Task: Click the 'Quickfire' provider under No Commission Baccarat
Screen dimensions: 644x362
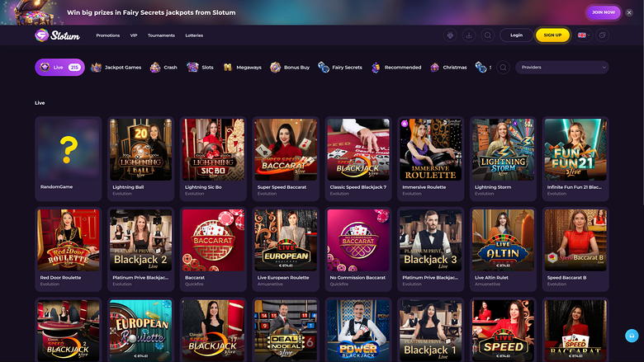Action: (x=339, y=284)
